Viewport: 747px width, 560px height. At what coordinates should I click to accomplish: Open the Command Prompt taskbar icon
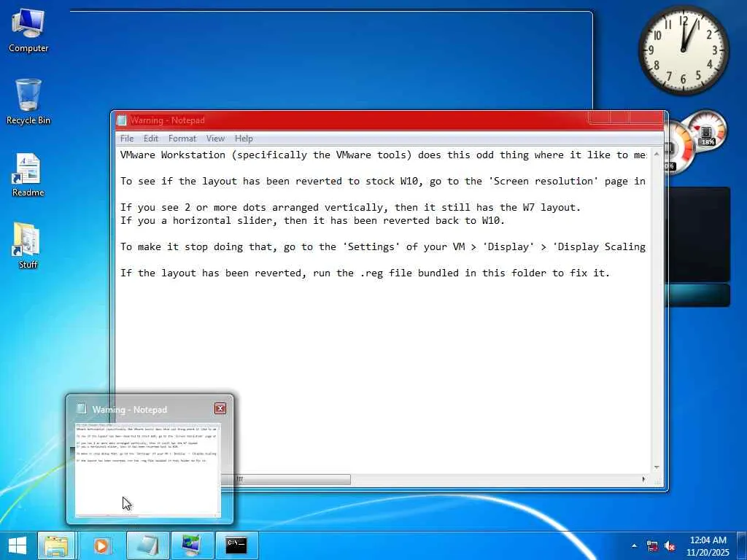point(236,545)
